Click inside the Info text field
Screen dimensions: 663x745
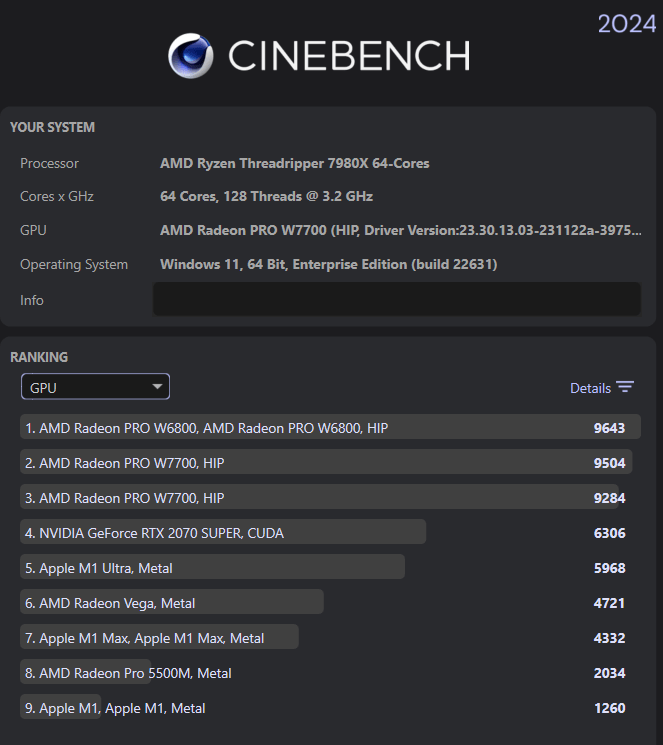pyautogui.click(x=396, y=299)
